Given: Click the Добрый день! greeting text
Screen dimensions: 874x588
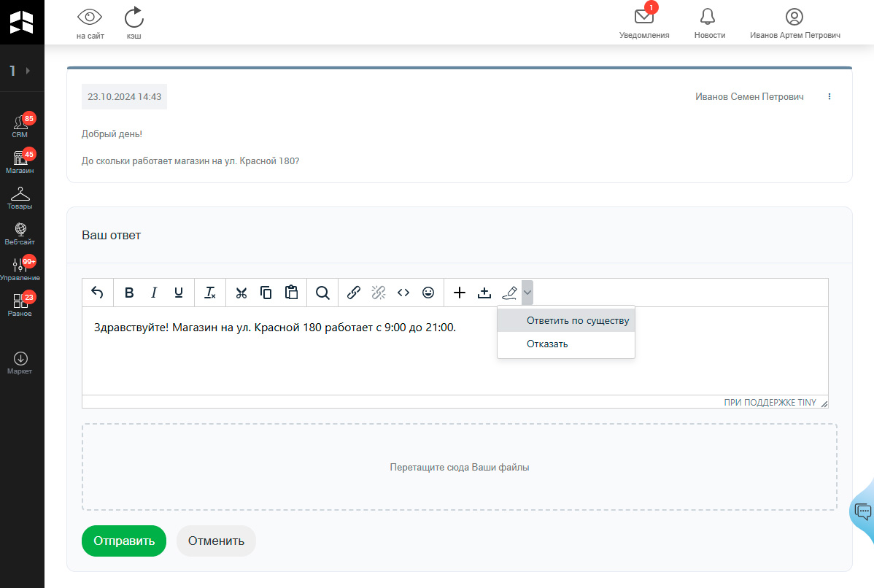Looking at the screenshot, I should (x=112, y=134).
